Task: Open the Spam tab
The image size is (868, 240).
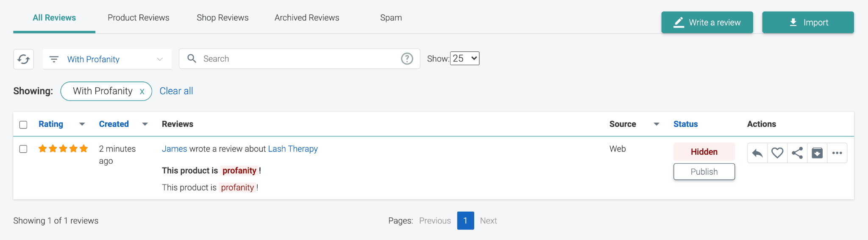Action: pyautogui.click(x=391, y=18)
